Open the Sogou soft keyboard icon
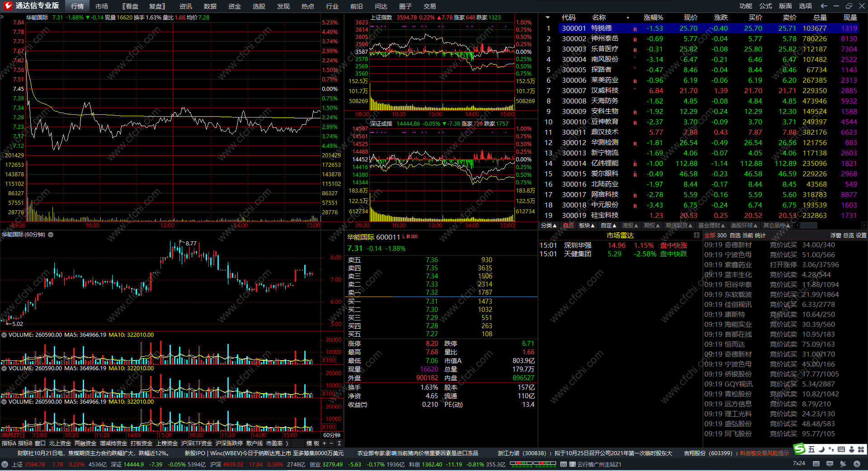Viewport: 868px width, 471px height. 841,449
